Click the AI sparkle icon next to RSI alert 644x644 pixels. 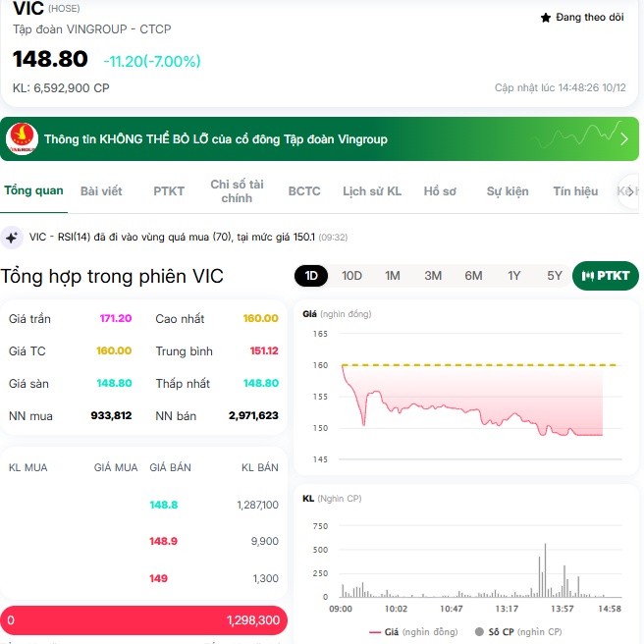(12, 238)
